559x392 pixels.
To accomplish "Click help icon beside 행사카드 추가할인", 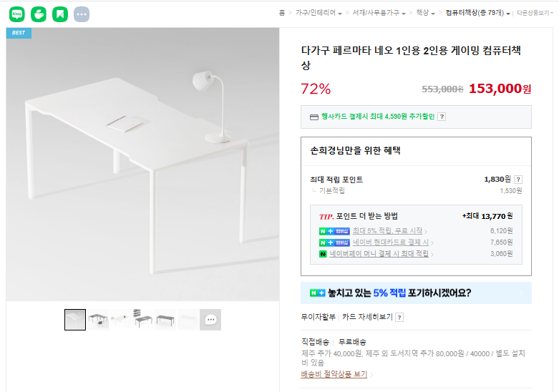I will 442,117.
